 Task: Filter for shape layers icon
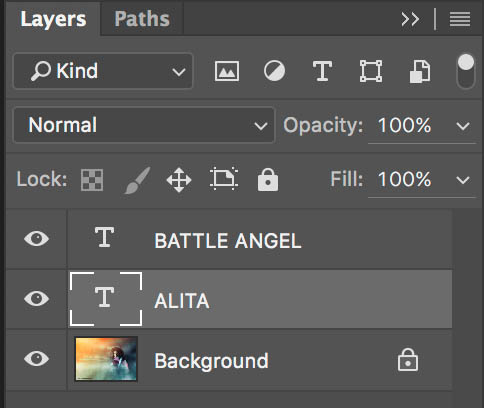371,71
